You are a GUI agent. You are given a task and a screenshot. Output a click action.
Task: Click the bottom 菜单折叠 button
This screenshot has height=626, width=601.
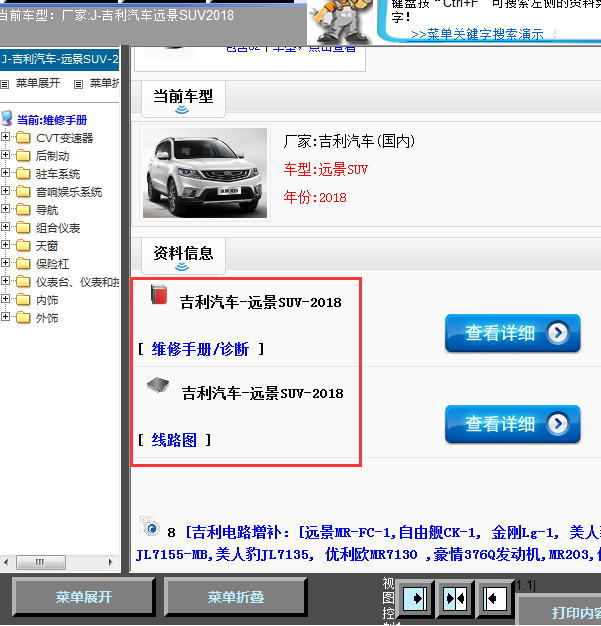click(236, 597)
